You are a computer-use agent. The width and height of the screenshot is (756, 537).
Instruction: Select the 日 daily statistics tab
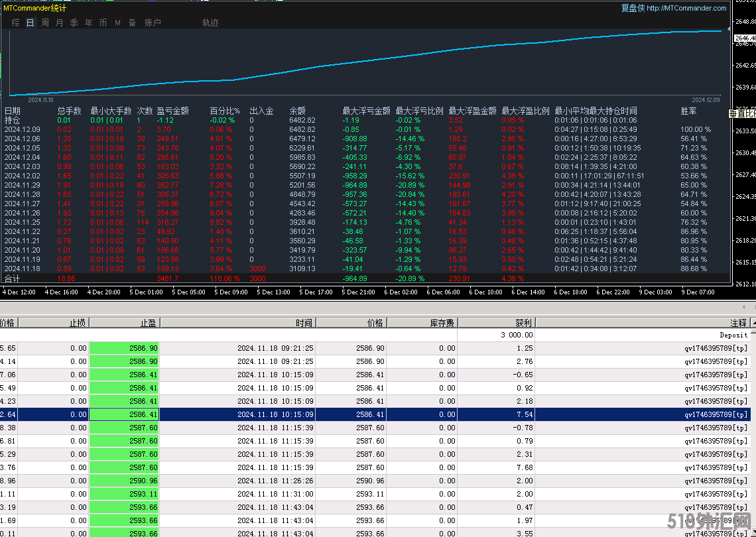31,23
